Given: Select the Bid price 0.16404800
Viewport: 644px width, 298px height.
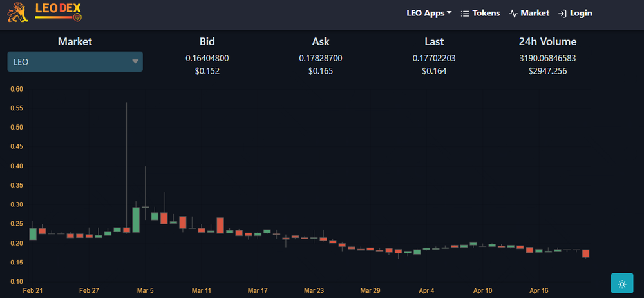Looking at the screenshot, I should point(207,59).
